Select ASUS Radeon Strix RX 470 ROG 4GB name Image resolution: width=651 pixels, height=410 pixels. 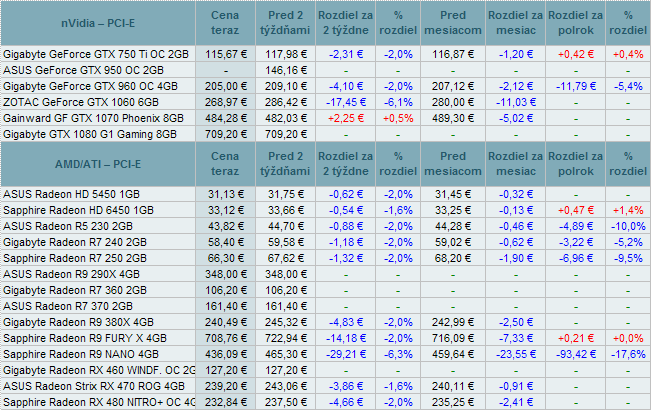[x=94, y=386]
